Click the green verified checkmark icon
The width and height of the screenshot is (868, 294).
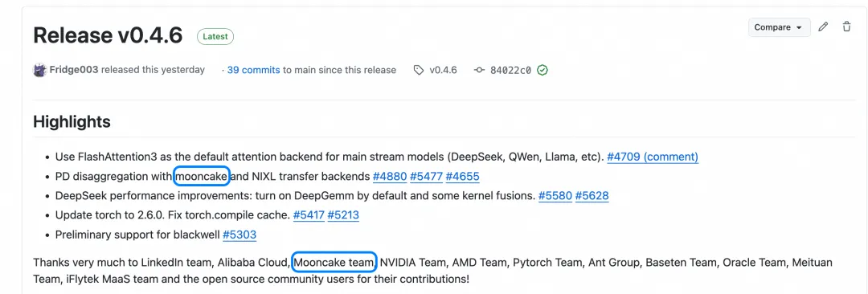[x=542, y=71]
